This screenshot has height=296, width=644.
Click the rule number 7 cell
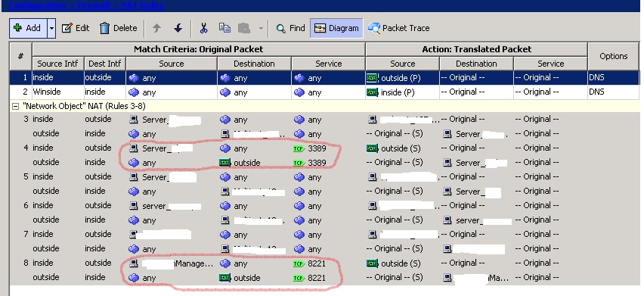[x=26, y=235]
